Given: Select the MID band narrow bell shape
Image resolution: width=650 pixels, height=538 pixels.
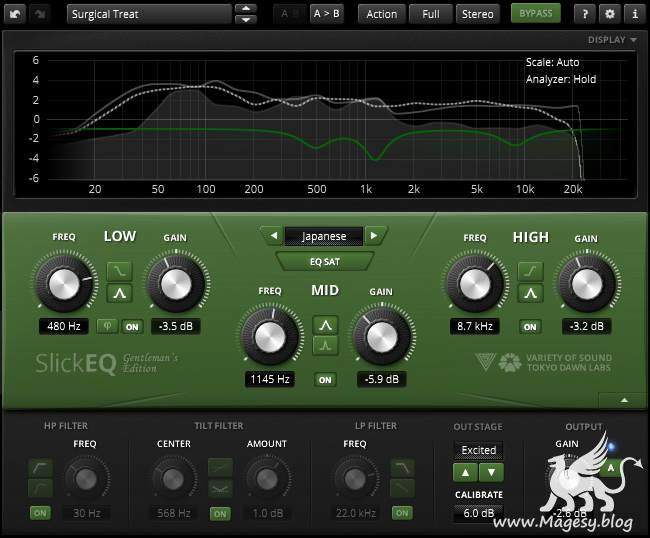Looking at the screenshot, I should (325, 345).
